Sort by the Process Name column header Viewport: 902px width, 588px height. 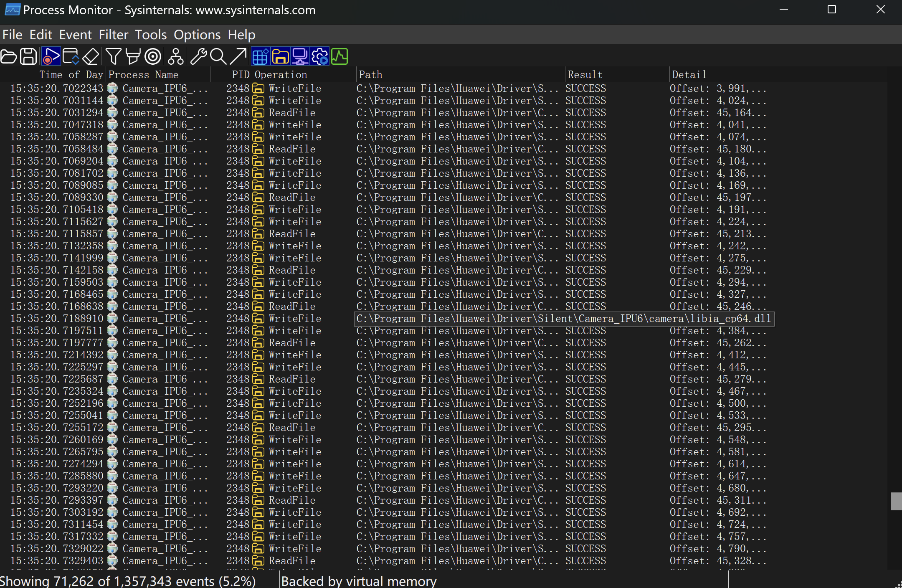point(158,74)
